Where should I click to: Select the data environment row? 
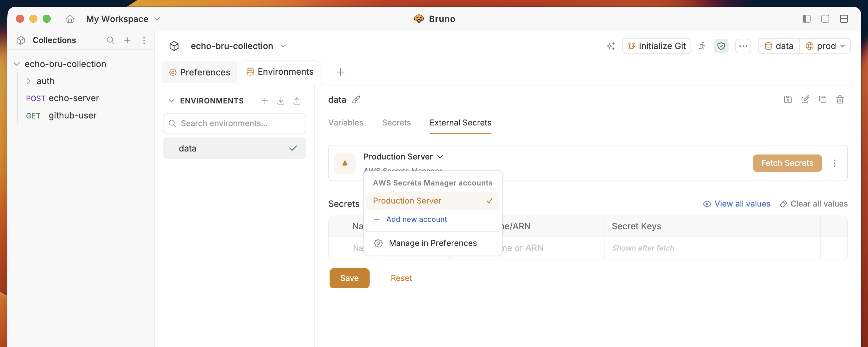(x=235, y=148)
